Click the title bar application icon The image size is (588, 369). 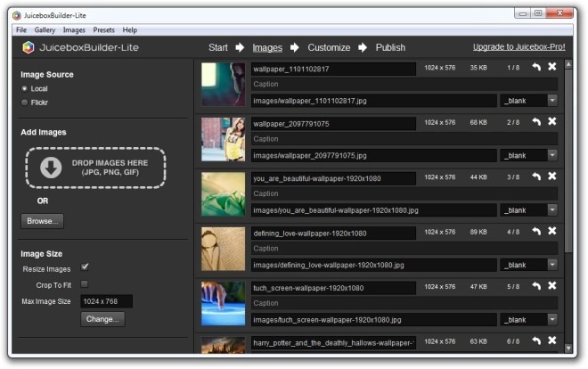(17, 15)
